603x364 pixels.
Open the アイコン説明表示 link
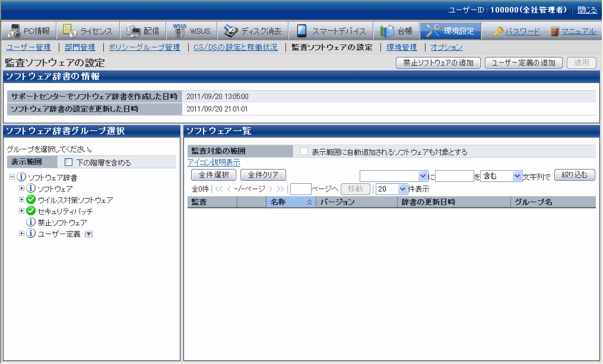214,162
